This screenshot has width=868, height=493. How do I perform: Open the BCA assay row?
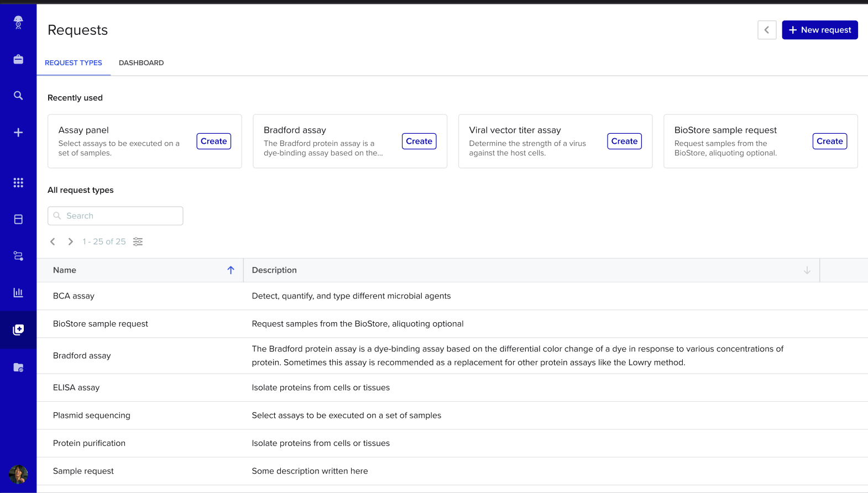[x=452, y=296]
